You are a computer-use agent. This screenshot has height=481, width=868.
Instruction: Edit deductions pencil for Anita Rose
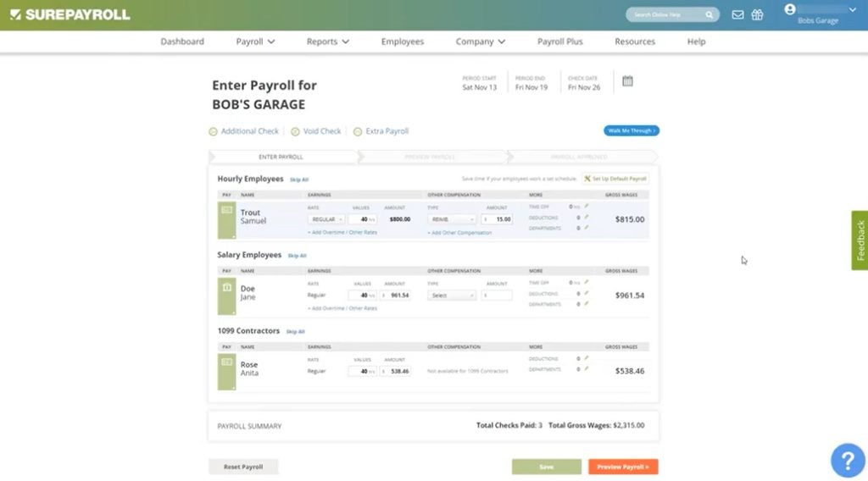click(x=587, y=358)
